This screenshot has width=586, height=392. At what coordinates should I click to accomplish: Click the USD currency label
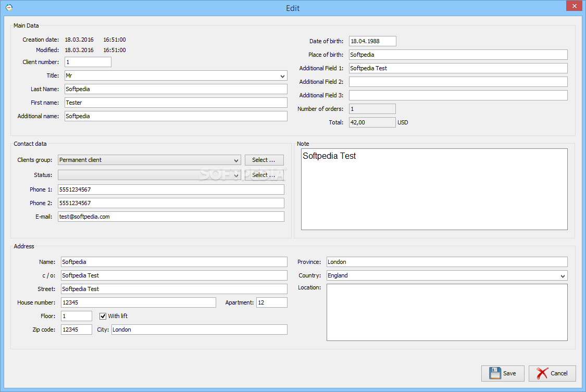click(403, 122)
